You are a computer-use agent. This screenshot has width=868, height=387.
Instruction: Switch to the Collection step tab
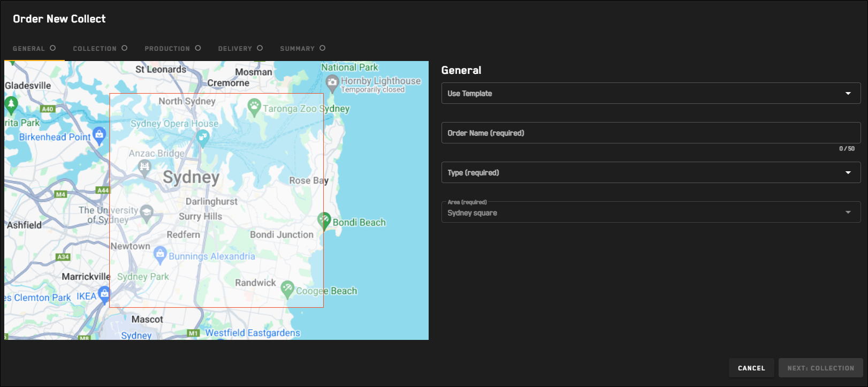[100, 48]
